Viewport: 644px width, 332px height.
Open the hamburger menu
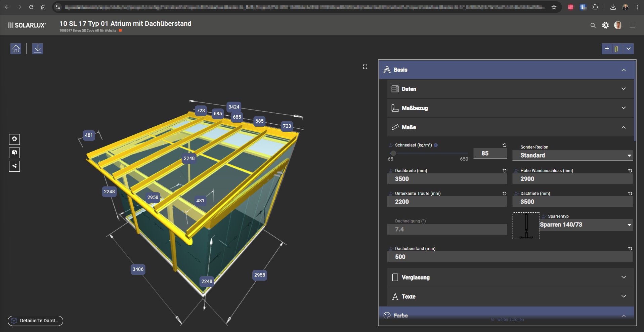pyautogui.click(x=632, y=26)
